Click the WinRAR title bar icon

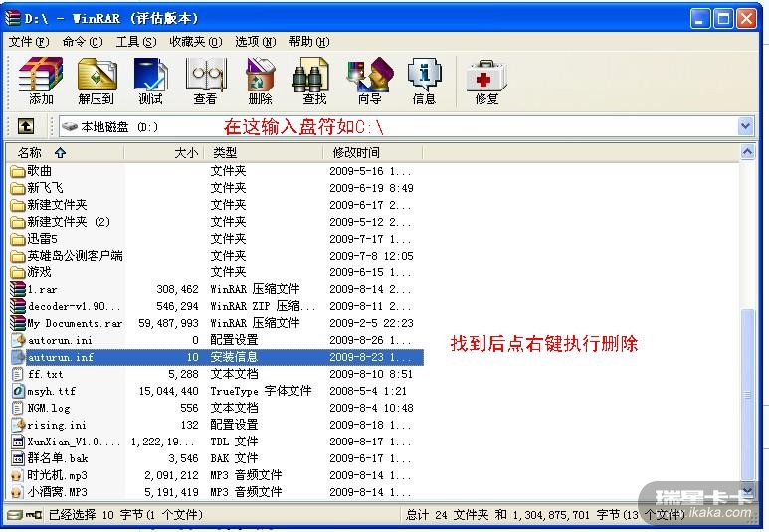point(13,18)
